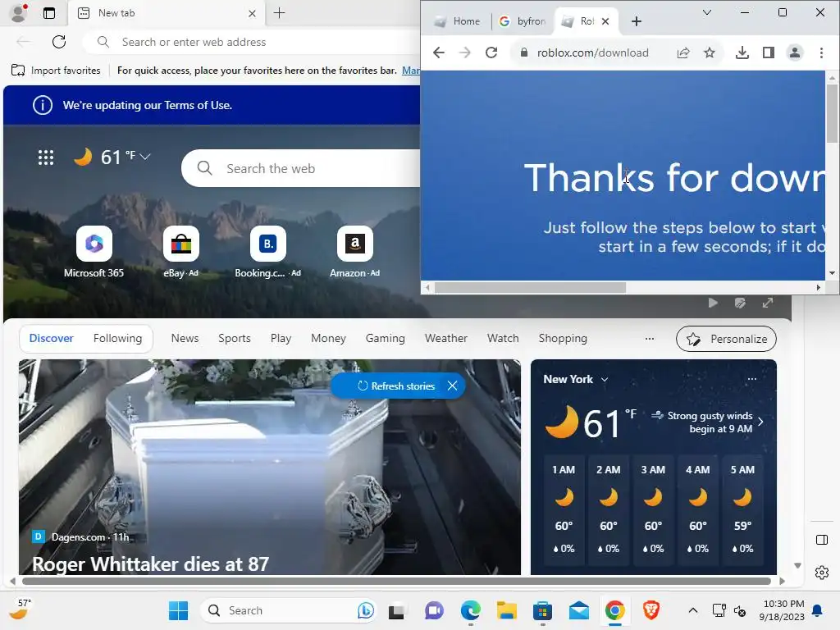The height and width of the screenshot is (630, 840).
Task: Expand the 61°F weather dropdown
Action: click(x=144, y=157)
